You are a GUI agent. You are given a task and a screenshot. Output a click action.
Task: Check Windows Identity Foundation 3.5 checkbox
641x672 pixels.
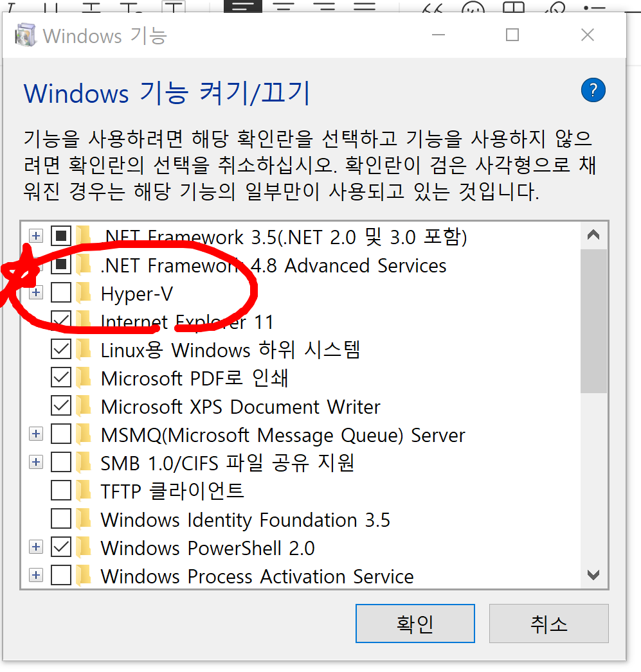coord(61,519)
